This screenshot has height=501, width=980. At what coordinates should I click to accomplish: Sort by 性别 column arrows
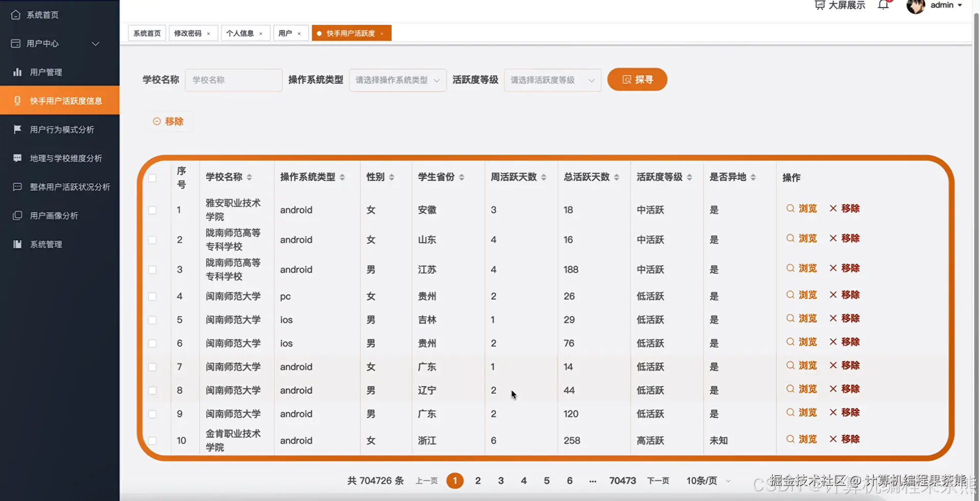tap(391, 177)
